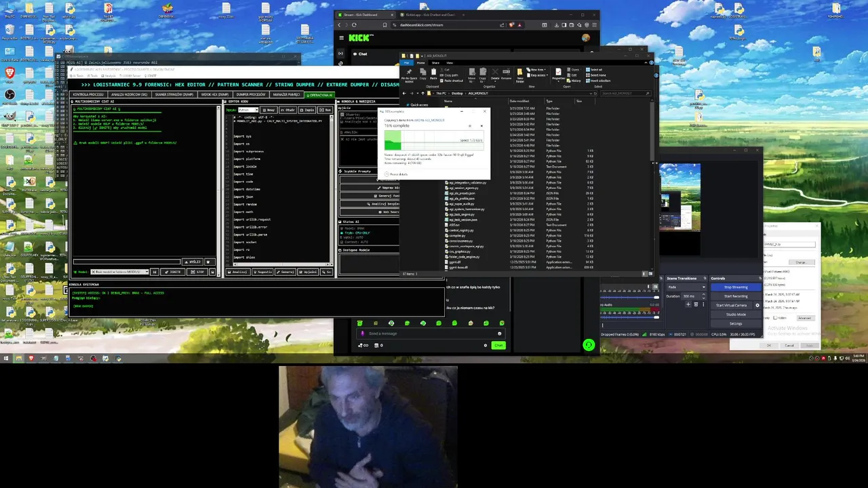The image size is (868, 488).
Task: Expand the Easy access dropdown in ribbon
Action: 538,75
